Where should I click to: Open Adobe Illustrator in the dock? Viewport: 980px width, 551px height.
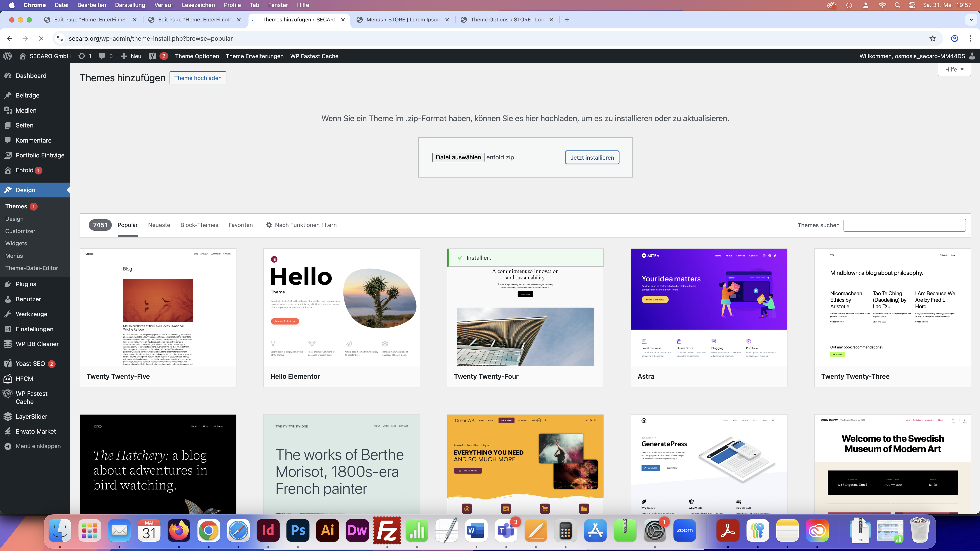(327, 530)
